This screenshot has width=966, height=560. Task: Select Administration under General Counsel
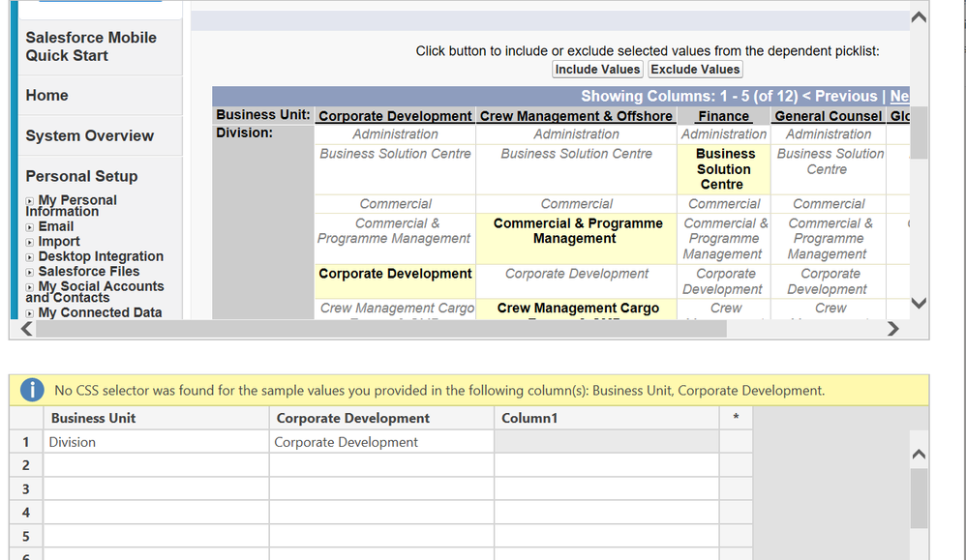[x=828, y=134]
